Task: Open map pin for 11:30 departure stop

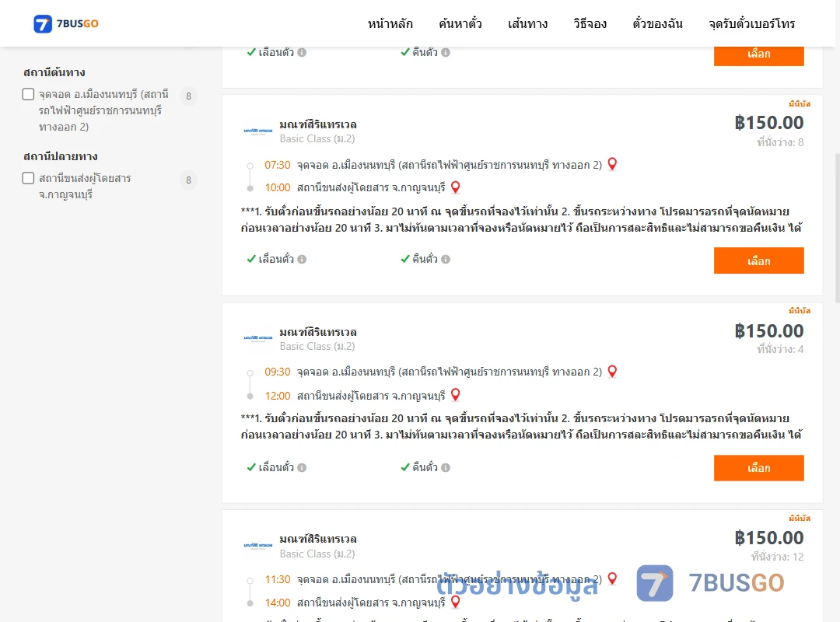Action: coord(612,578)
